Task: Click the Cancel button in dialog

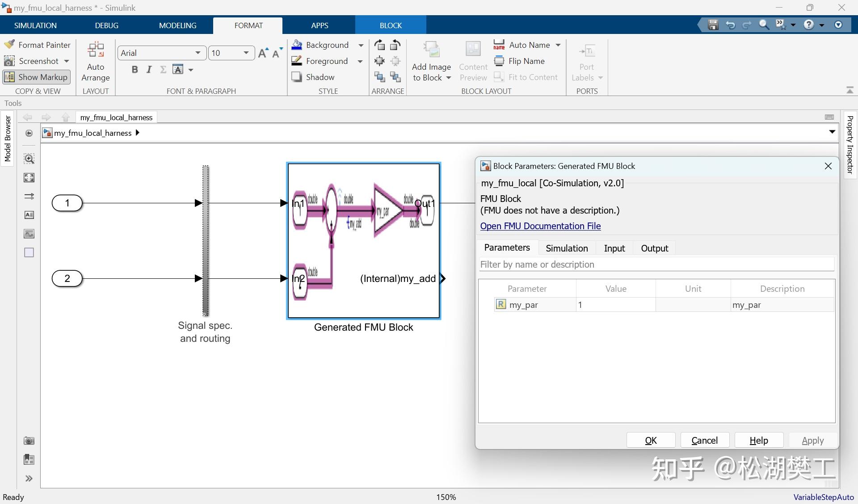Action: [705, 441]
